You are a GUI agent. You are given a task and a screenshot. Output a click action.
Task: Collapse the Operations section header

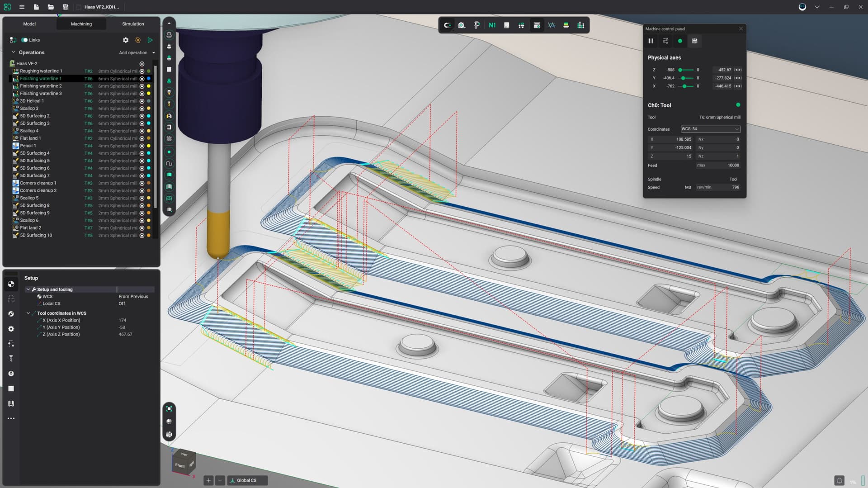(x=13, y=52)
